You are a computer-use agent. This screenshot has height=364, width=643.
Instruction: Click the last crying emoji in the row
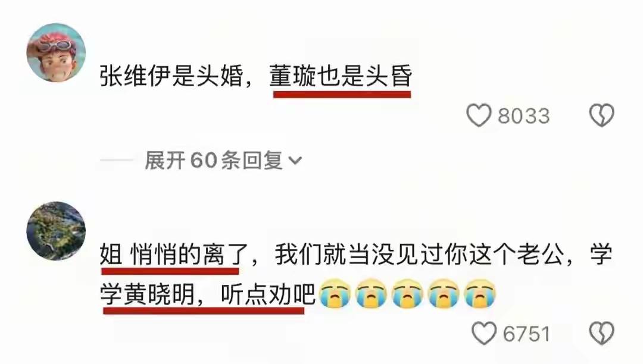[480, 294]
